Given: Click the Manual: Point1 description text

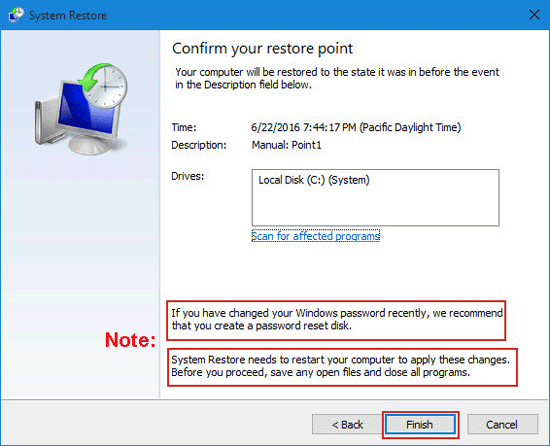Looking at the screenshot, I should tap(287, 145).
